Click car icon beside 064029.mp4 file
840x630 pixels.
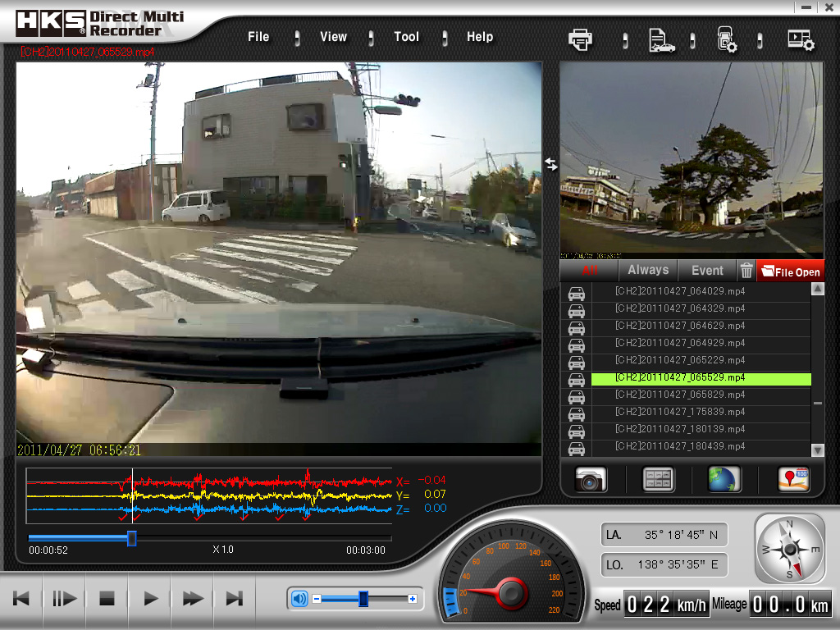[577, 293]
